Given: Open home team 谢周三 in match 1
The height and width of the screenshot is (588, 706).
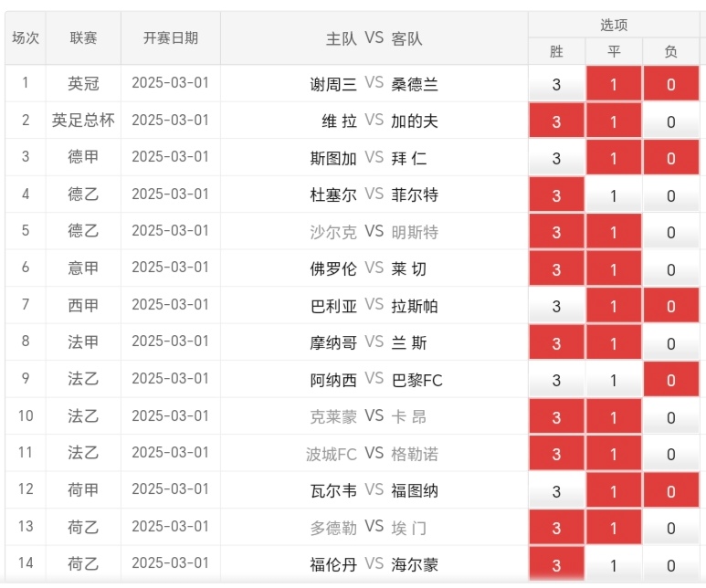Looking at the screenshot, I should [x=333, y=85].
